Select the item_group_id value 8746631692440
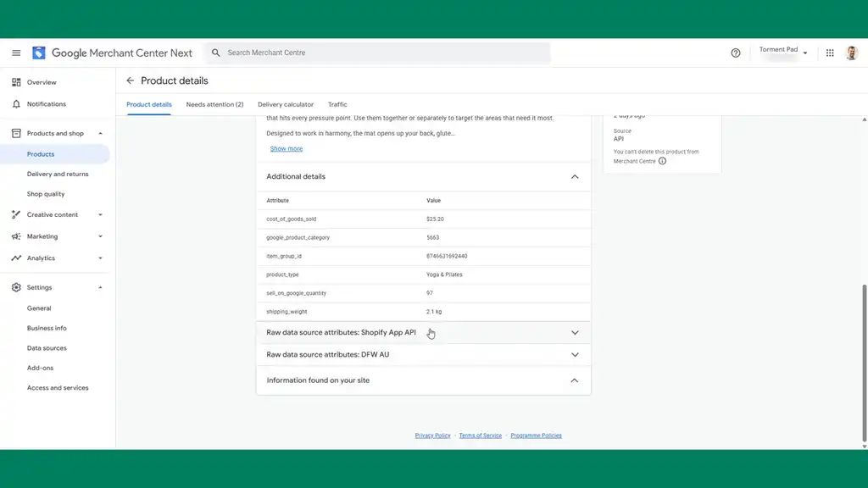The image size is (868, 488). pos(447,256)
